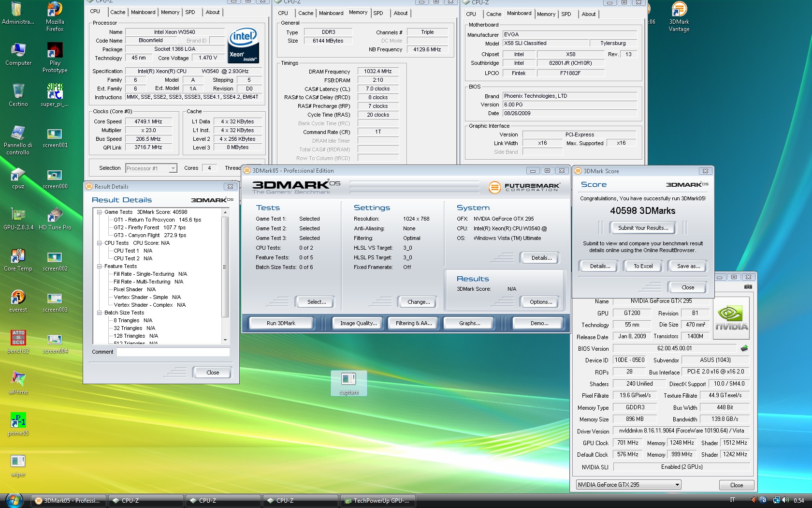The width and height of the screenshot is (812, 508).
Task: Click GPU-Z camera screenshot icon
Action: [748, 286]
